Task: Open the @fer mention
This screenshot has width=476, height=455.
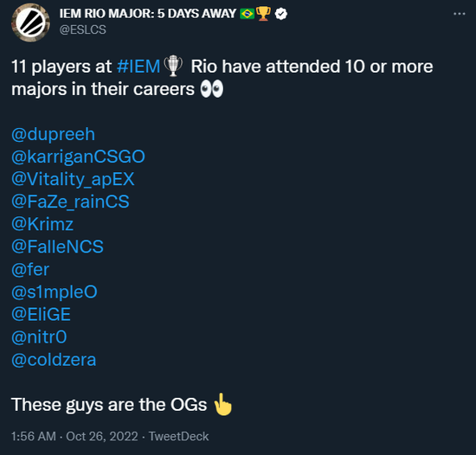Action: 30,269
